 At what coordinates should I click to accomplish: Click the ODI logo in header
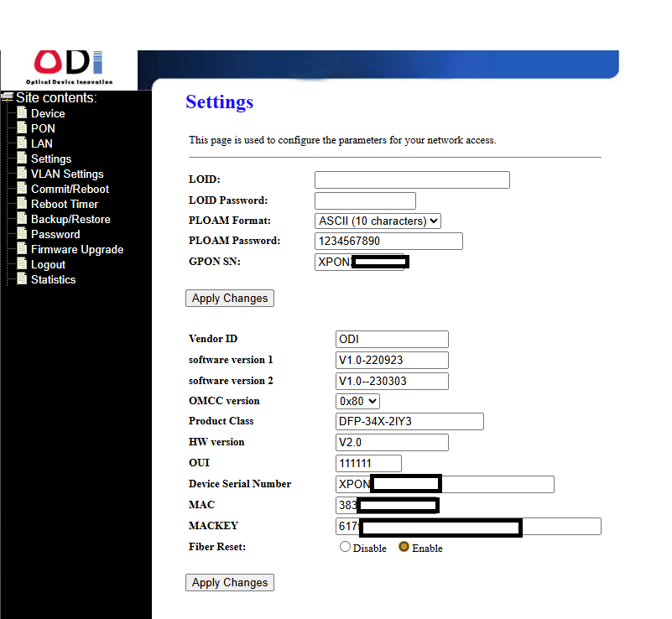click(69, 65)
